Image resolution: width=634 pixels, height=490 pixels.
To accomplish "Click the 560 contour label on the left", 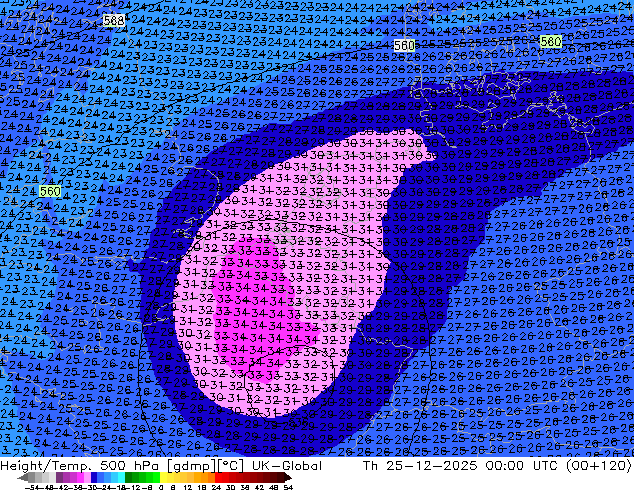I will (x=50, y=191).
